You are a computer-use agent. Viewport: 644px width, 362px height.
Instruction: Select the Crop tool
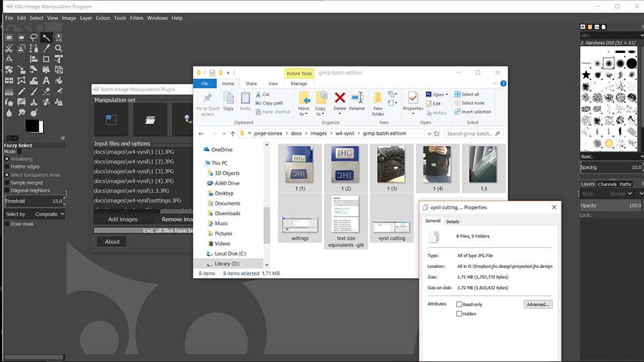coord(46,59)
